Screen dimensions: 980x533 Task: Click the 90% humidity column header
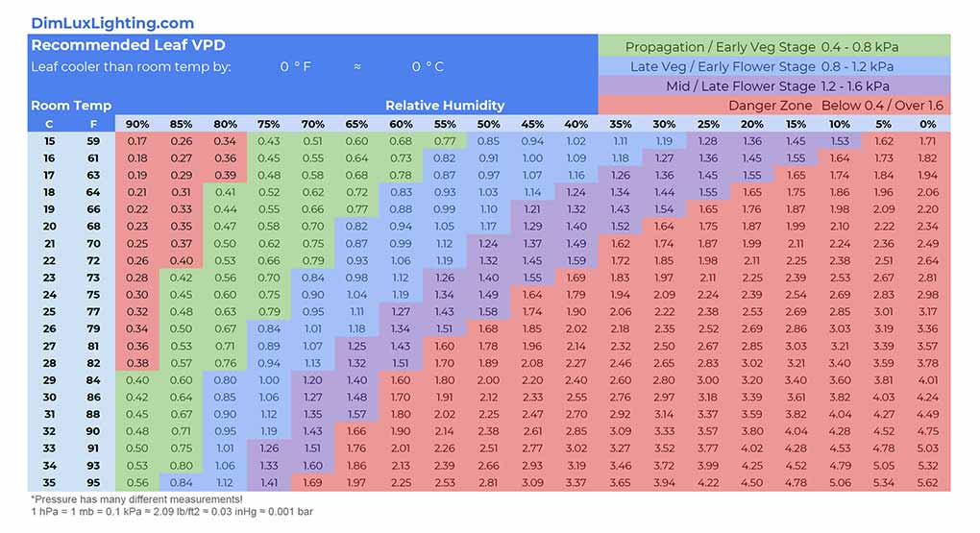137,124
